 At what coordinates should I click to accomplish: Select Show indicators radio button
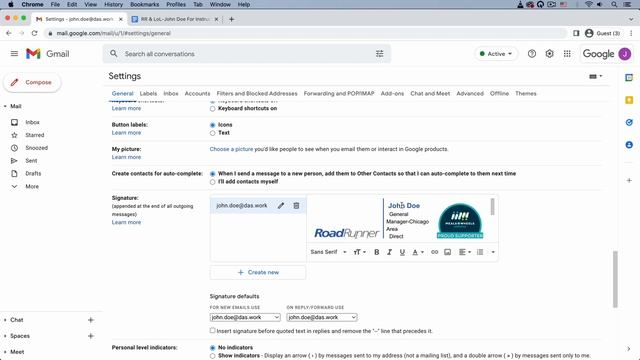pyautogui.click(x=212, y=356)
